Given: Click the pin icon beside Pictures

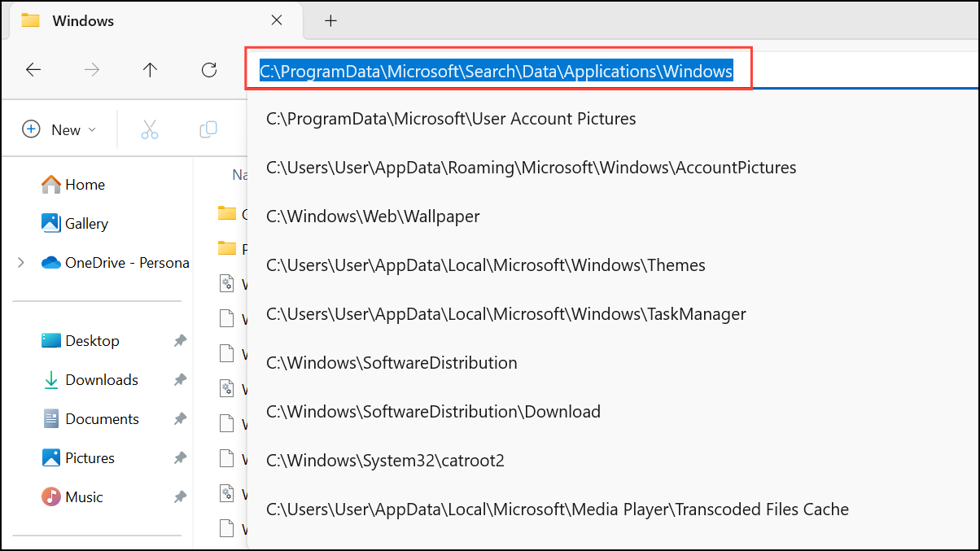Looking at the screenshot, I should click(180, 458).
